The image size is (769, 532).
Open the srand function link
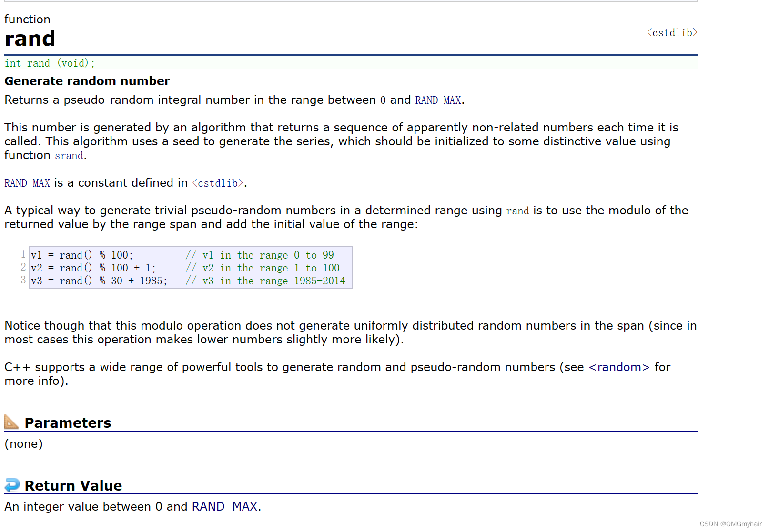[x=69, y=156]
